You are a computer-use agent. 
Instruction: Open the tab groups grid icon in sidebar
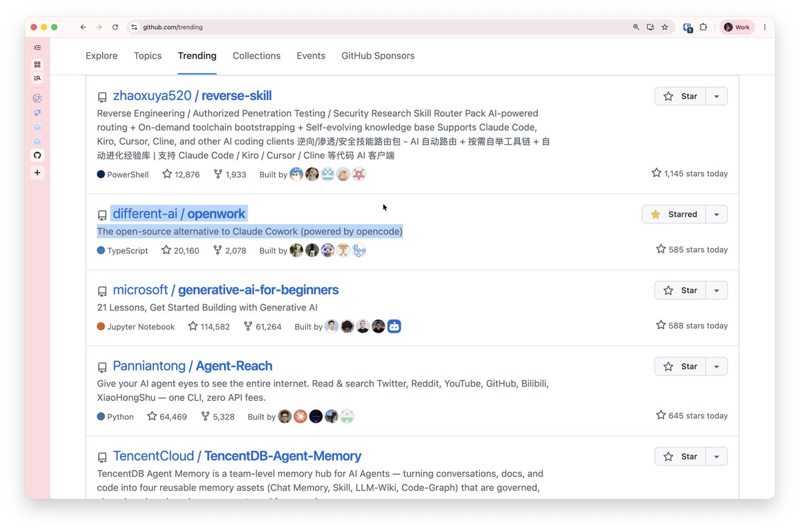37,65
